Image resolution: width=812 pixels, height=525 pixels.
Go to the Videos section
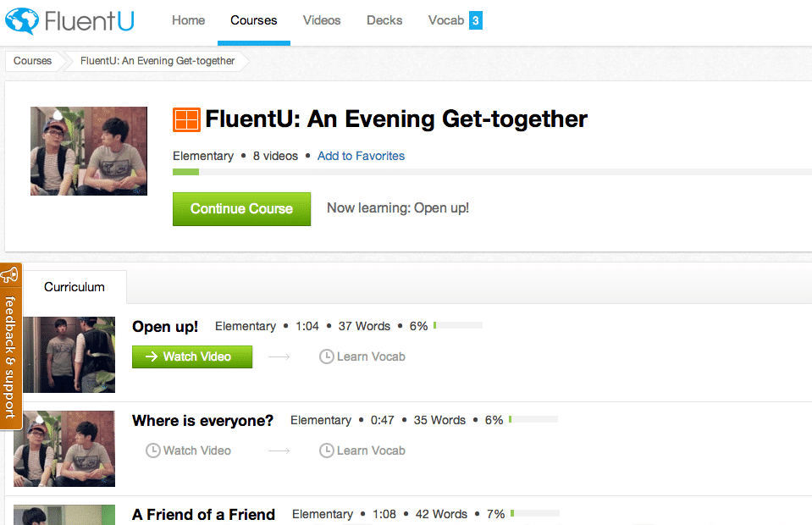tap(322, 20)
